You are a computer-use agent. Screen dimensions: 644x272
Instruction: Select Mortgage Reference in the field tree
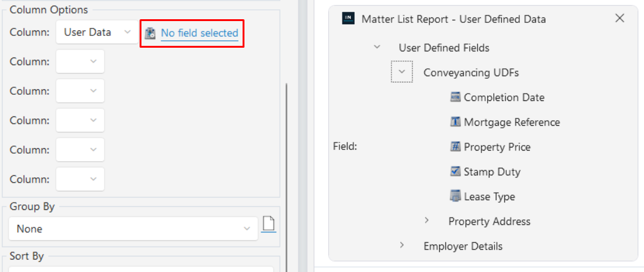pyautogui.click(x=512, y=122)
